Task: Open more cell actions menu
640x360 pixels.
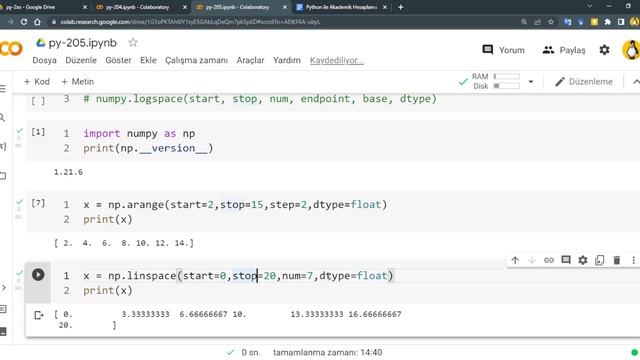Action: [x=633, y=260]
